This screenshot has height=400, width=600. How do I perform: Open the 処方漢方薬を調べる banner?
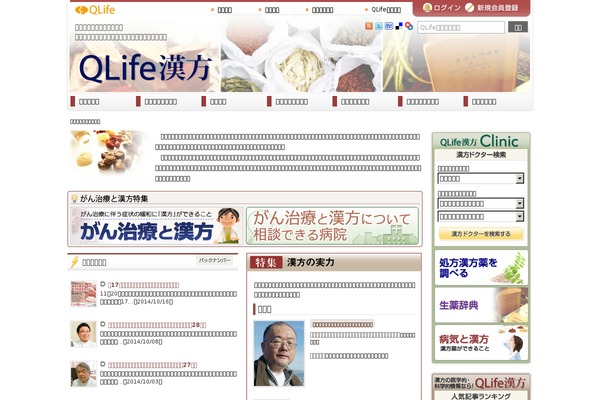(481, 268)
